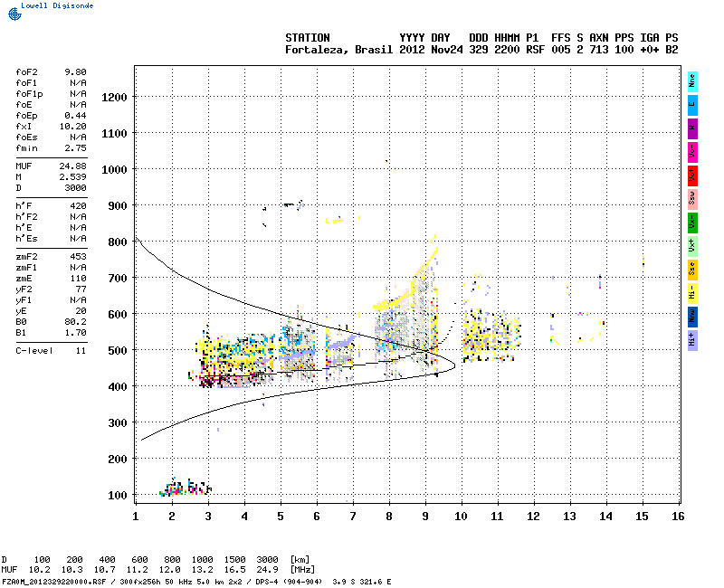Click the 5 MHz frequency axis label
This screenshot has height=588, width=724.
click(281, 517)
